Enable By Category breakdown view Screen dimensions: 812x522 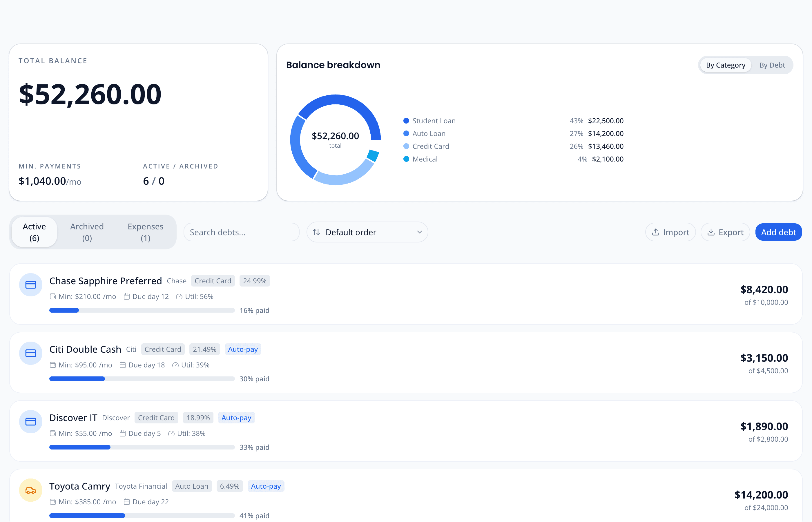[725, 65]
